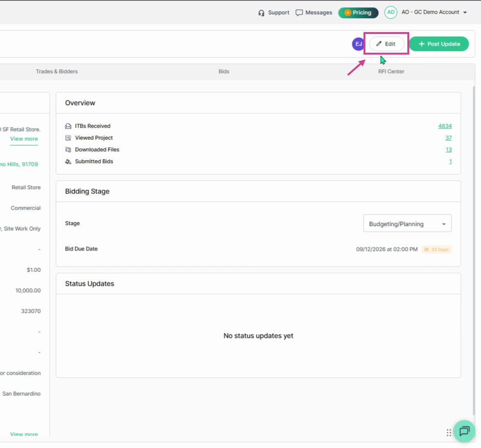Open the 4834 ITBs Received link
This screenshot has height=448, width=481.
(445, 126)
